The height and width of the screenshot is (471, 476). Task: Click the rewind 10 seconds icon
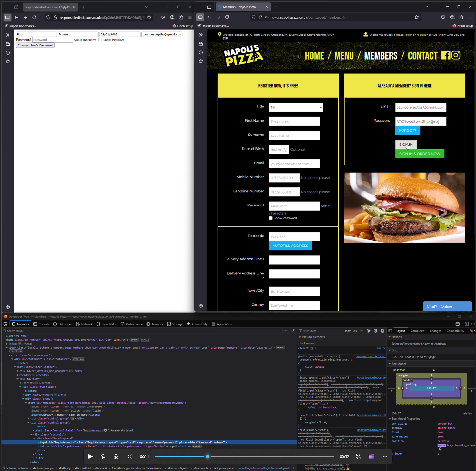tap(103, 456)
